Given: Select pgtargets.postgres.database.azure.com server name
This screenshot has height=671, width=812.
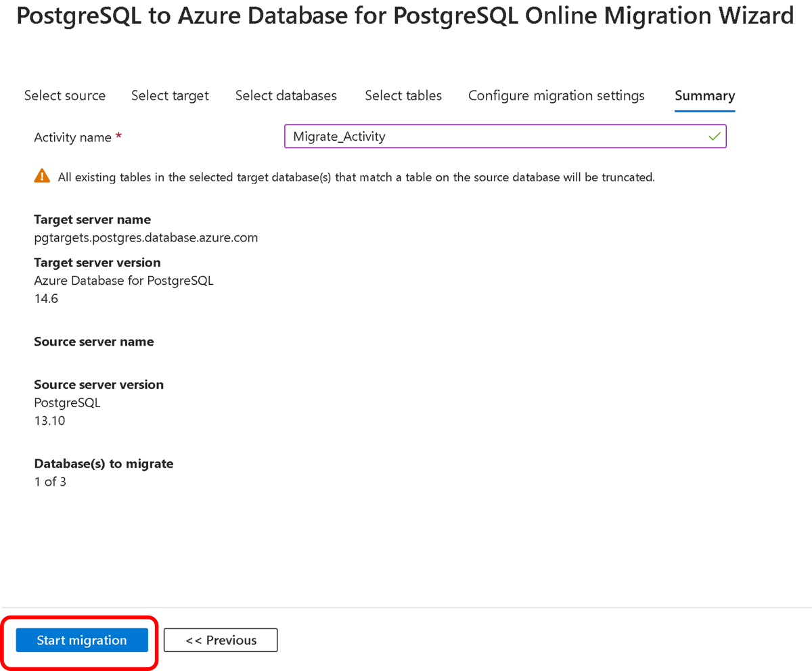Looking at the screenshot, I should coord(145,237).
